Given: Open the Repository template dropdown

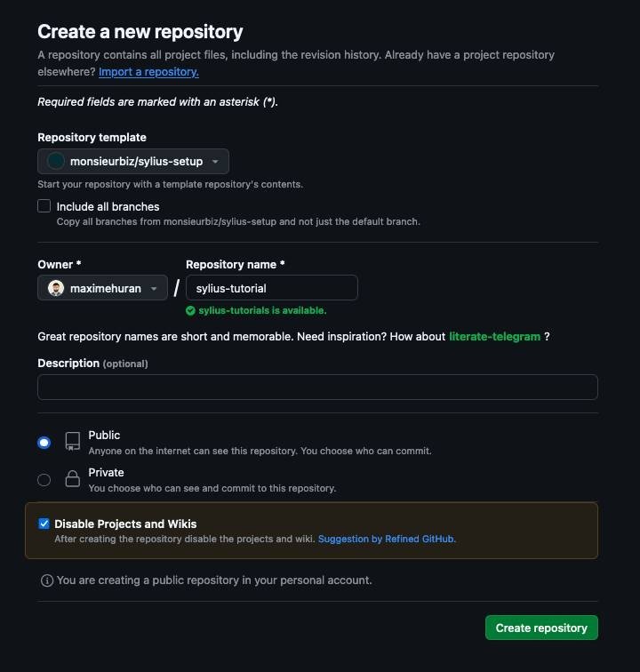Looking at the screenshot, I should pos(133,161).
